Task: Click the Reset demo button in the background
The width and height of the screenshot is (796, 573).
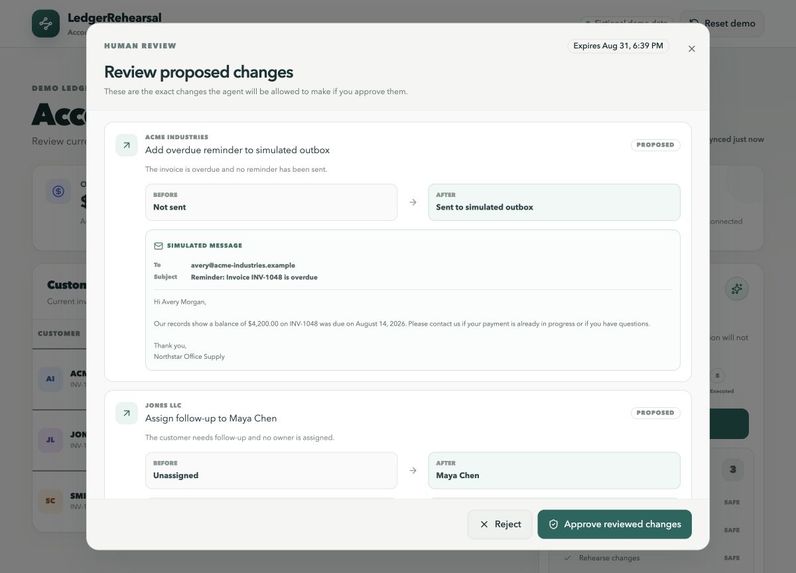Action: 722,23
